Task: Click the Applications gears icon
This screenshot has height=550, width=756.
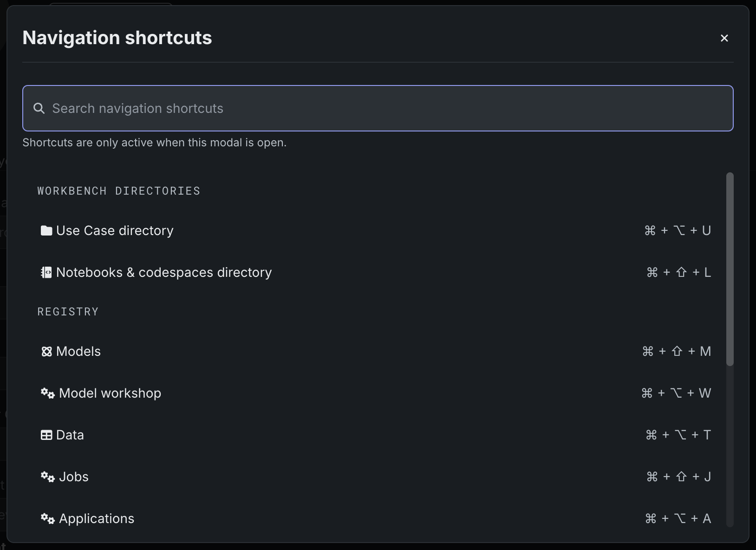Action: click(47, 519)
